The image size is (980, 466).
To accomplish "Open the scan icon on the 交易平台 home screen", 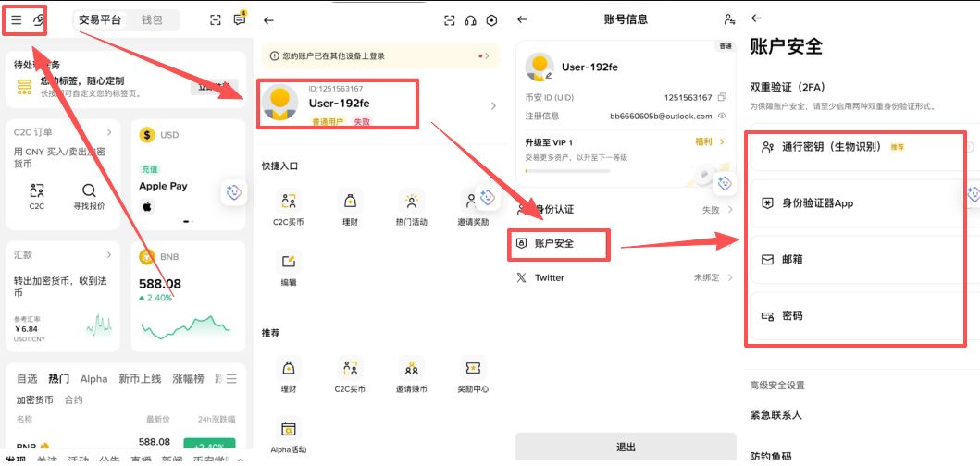I will pos(215,20).
